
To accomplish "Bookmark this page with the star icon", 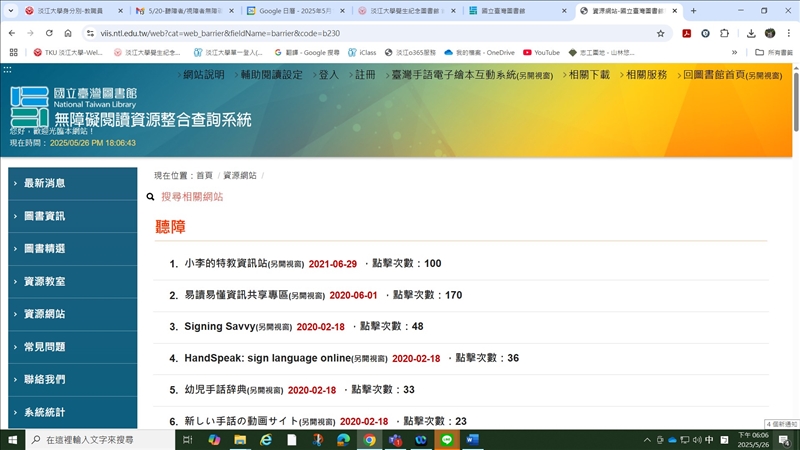I will [x=661, y=33].
